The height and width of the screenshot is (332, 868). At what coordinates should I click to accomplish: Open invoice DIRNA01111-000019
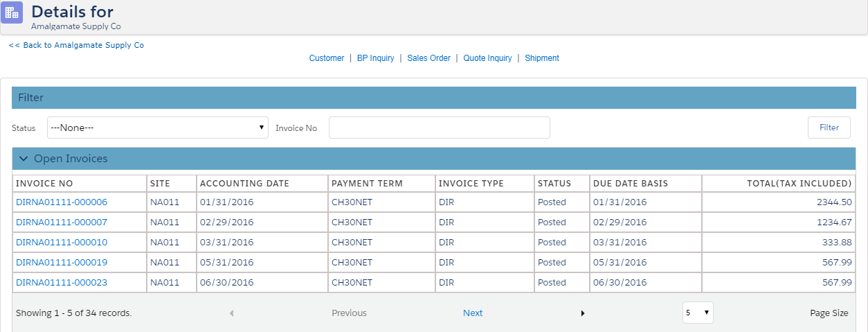[62, 263]
